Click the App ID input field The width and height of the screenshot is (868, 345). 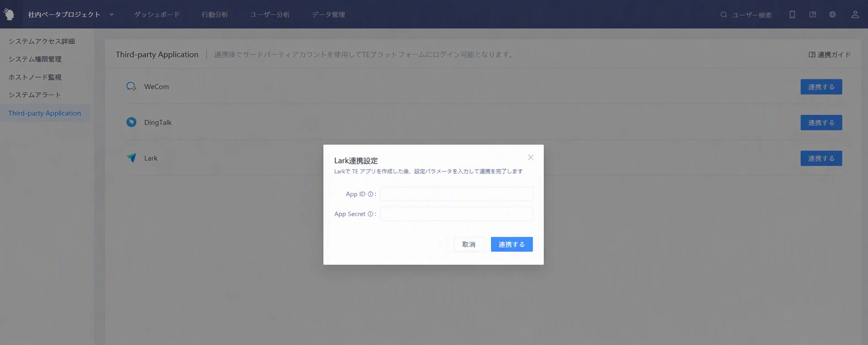click(456, 194)
